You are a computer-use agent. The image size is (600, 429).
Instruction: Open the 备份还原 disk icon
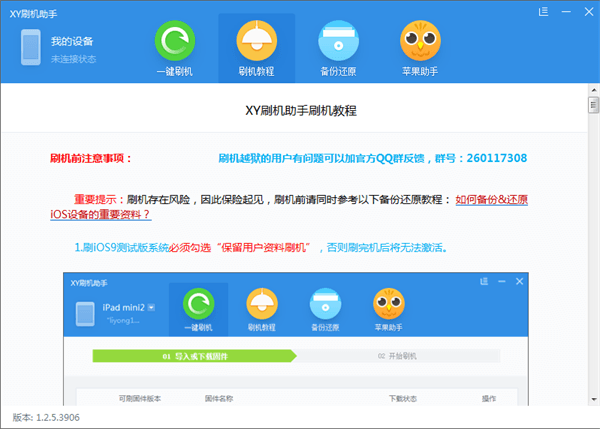pos(338,41)
